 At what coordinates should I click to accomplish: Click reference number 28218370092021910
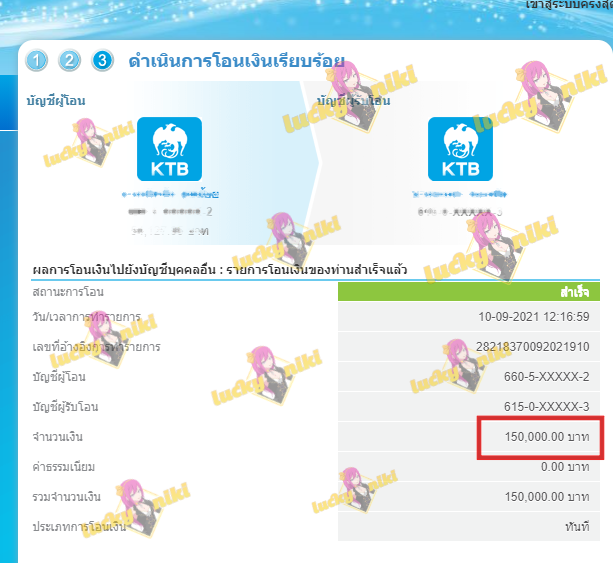(532, 347)
